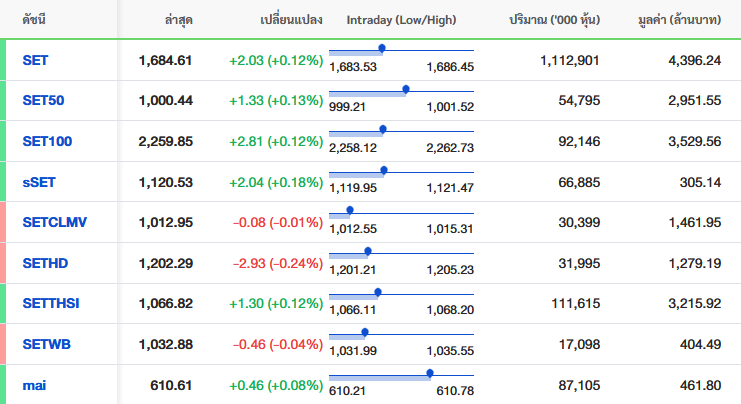
Task: Open the SETTHSI index link
Action: coord(51,303)
